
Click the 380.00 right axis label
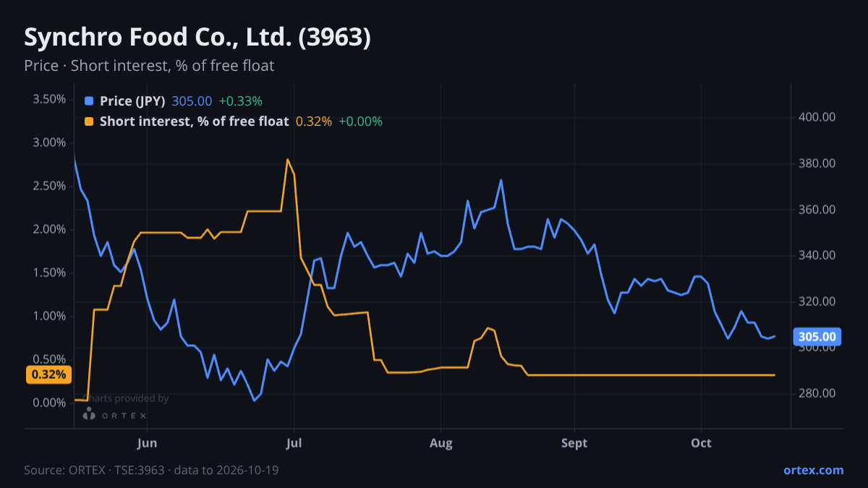pyautogui.click(x=817, y=163)
